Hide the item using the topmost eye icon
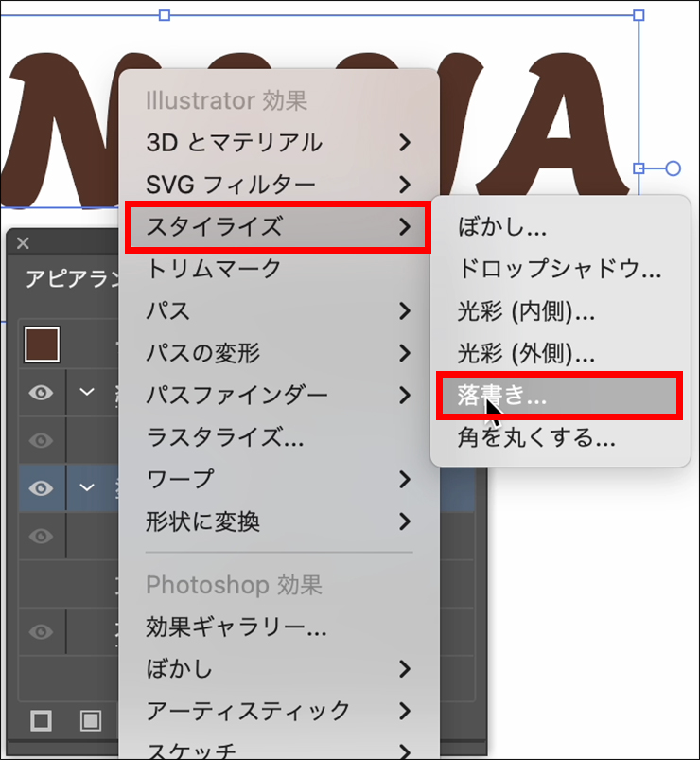Screen dimensions: 700x760 (x=41, y=393)
